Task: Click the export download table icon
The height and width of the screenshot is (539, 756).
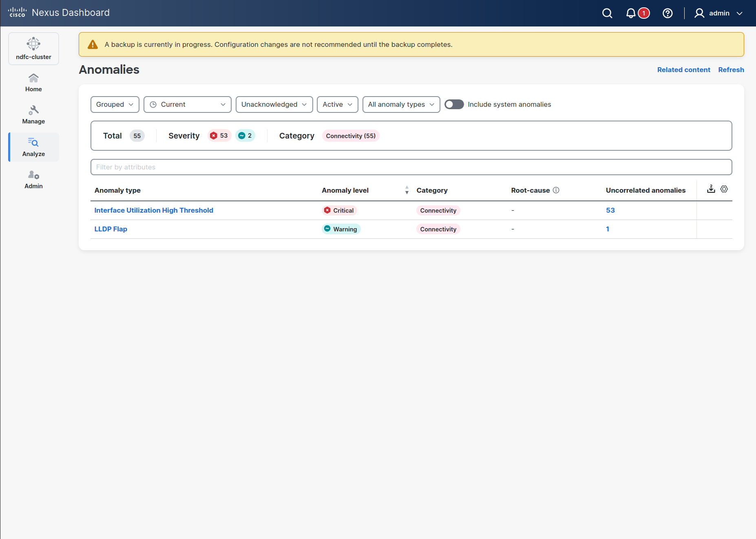Action: (x=711, y=189)
